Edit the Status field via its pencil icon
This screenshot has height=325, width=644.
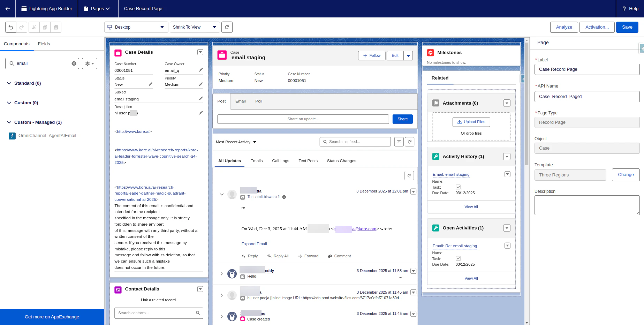point(150,84)
